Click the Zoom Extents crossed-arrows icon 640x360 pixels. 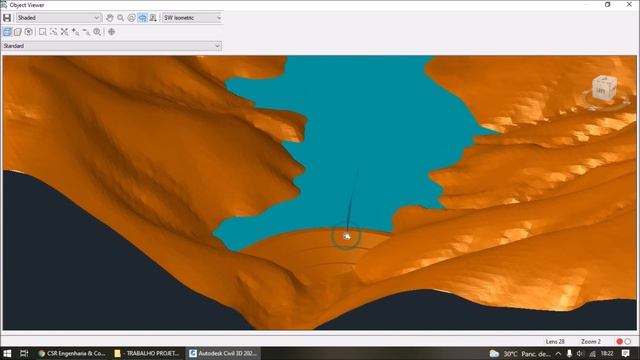[64, 31]
